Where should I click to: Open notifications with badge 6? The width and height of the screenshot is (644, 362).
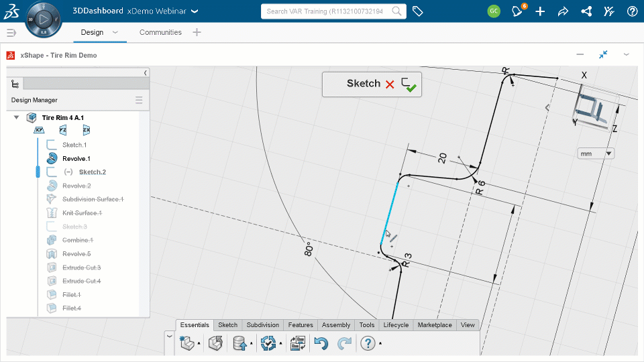(518, 11)
